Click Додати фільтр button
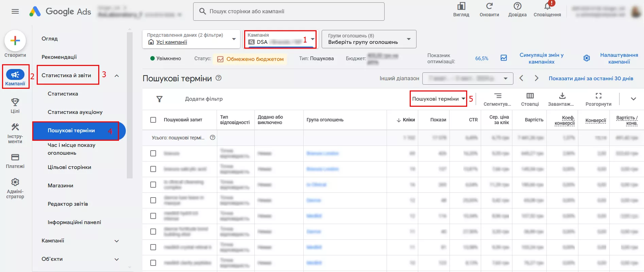 [x=204, y=99]
